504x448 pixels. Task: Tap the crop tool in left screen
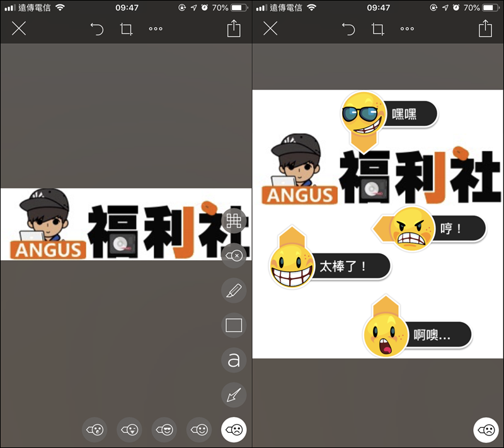point(127,29)
